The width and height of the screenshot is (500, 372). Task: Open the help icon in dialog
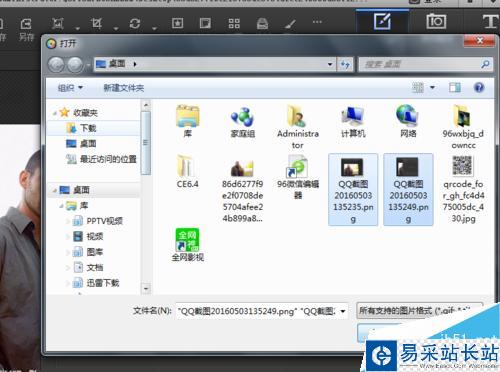click(x=479, y=88)
